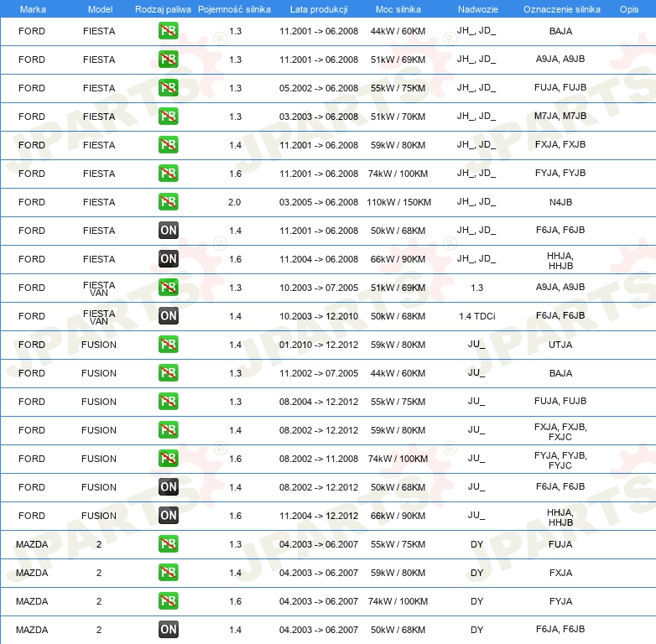Click the ON diesel icon for Fusion 1.6 66kW
Image resolution: width=656 pixels, height=644 pixels.
click(168, 515)
